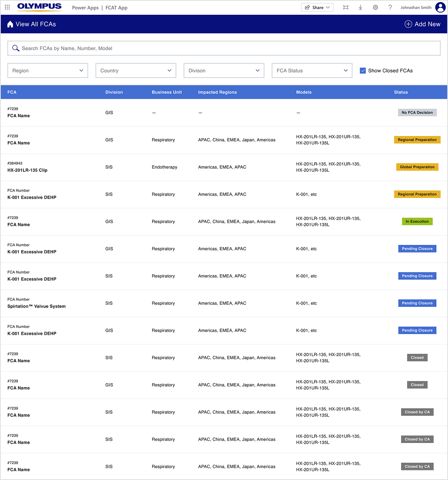Click the help question mark icon
Image resolution: width=448 pixels, height=480 pixels.
390,7
